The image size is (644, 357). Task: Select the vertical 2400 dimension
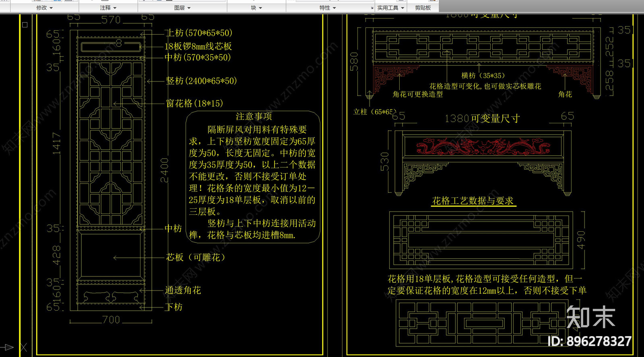(165, 170)
